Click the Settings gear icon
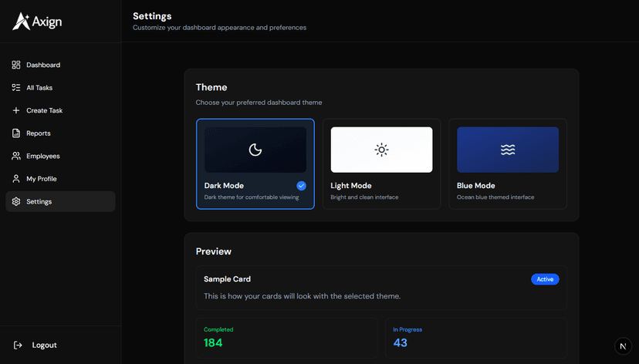This screenshot has height=364, width=639. (x=16, y=201)
